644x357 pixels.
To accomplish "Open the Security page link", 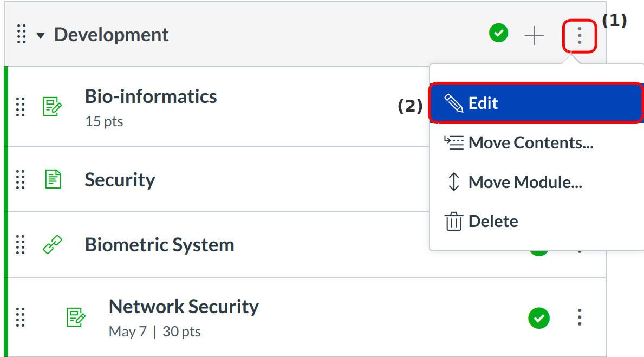I will click(120, 180).
